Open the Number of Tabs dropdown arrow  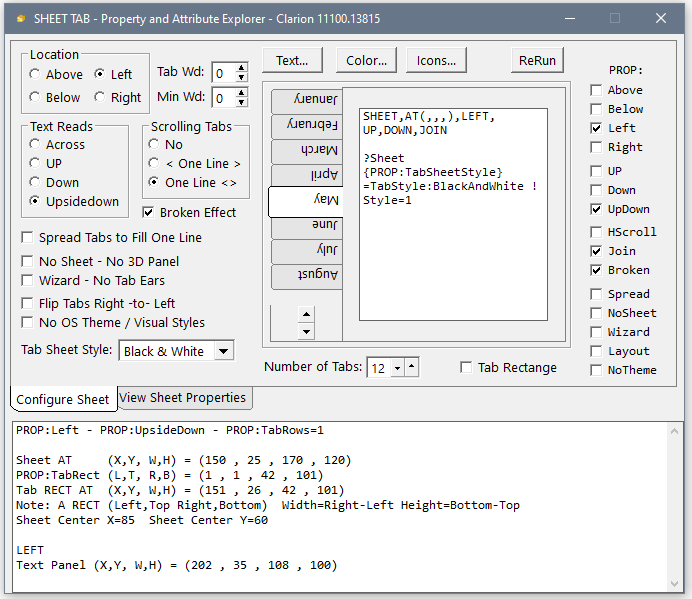pyautogui.click(x=397, y=368)
